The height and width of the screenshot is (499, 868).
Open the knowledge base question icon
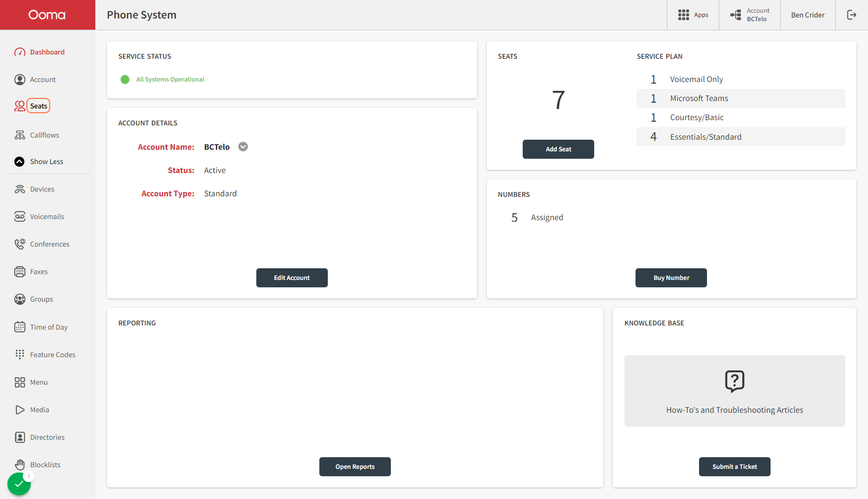click(735, 381)
